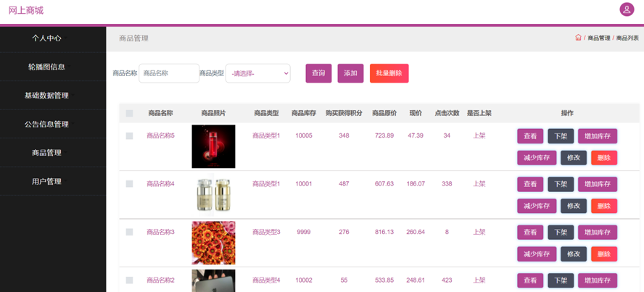Focus the 商品名称 search input field
The height and width of the screenshot is (292, 644).
pyautogui.click(x=169, y=73)
